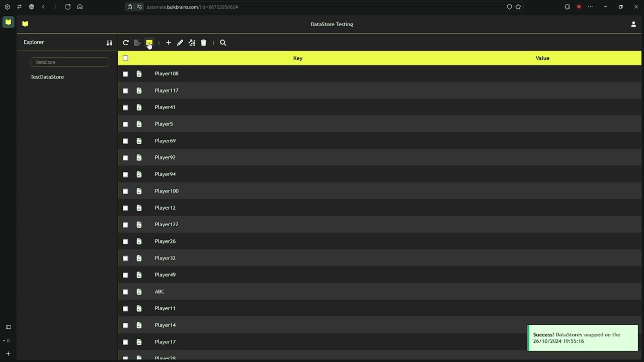Image resolution: width=644 pixels, height=362 pixels.
Task: Check the Player122 row checkbox
Action: click(x=125, y=225)
